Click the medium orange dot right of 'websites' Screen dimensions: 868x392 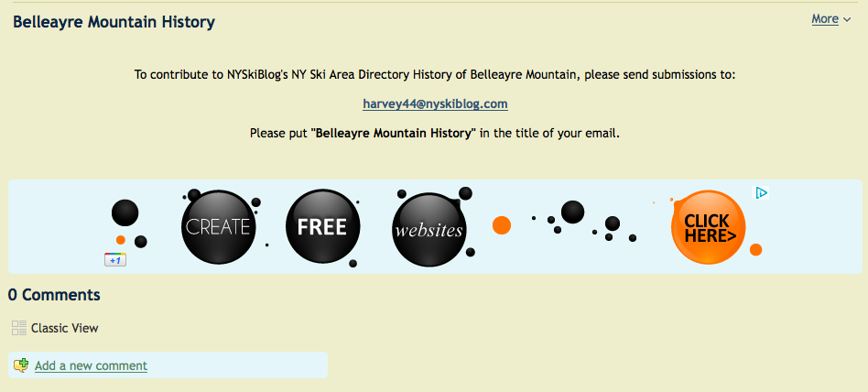[x=502, y=225]
